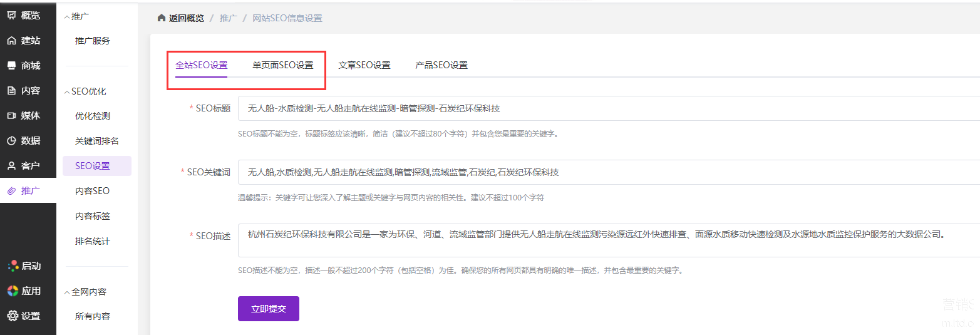
Task: Open the 产品SEO设置 tab
Action: (x=441, y=65)
